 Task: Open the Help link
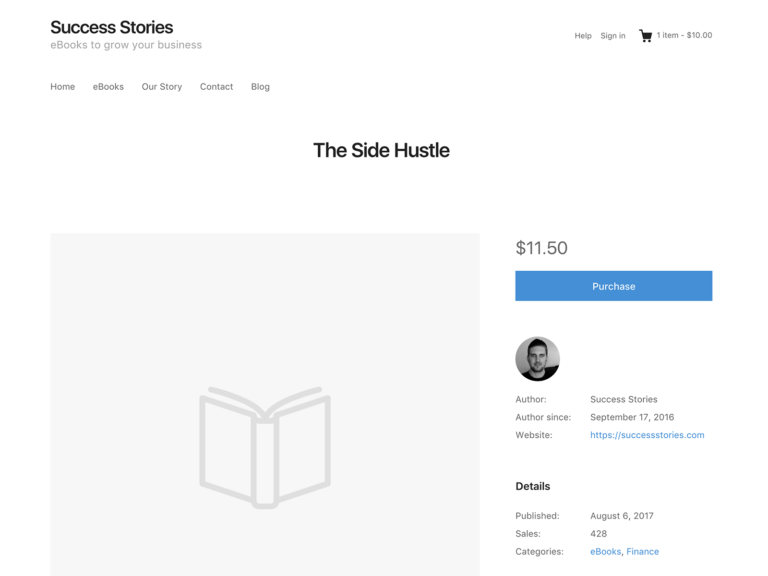coord(583,36)
